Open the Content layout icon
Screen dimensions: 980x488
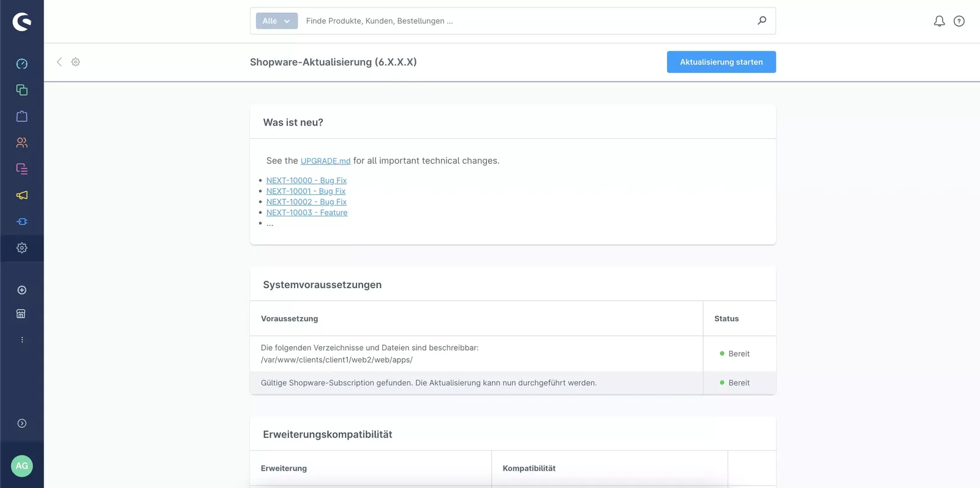[x=22, y=169]
